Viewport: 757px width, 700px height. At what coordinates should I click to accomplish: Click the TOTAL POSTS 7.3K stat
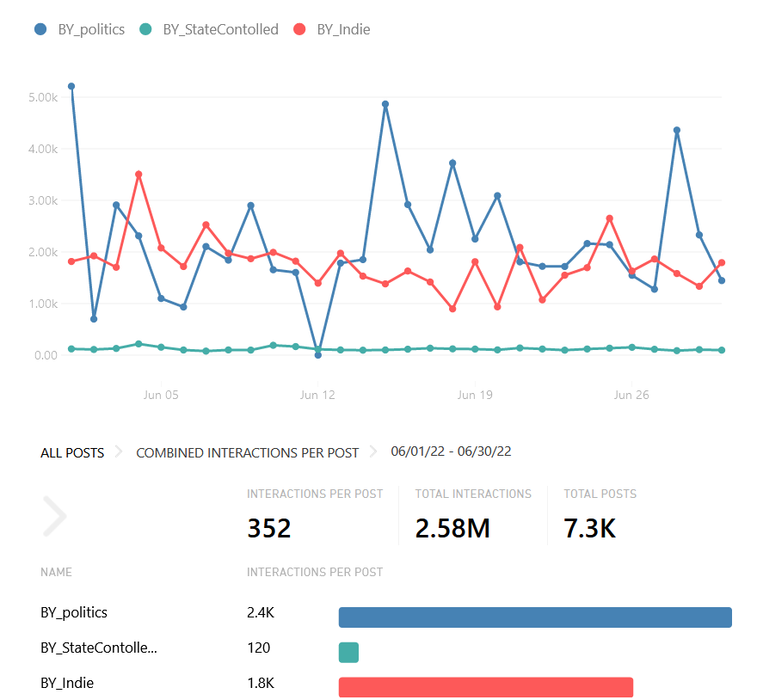click(589, 528)
